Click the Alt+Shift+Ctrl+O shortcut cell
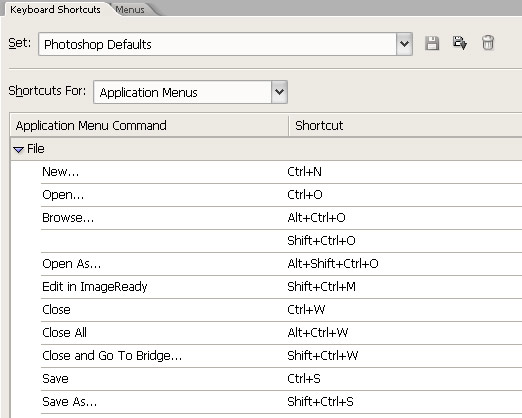This screenshot has height=418, width=522. [333, 264]
